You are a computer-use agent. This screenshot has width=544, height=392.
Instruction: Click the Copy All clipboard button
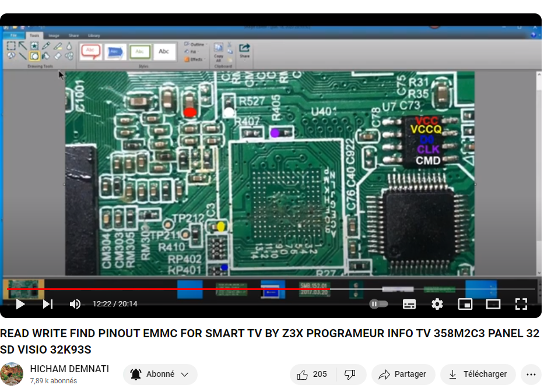(x=219, y=52)
